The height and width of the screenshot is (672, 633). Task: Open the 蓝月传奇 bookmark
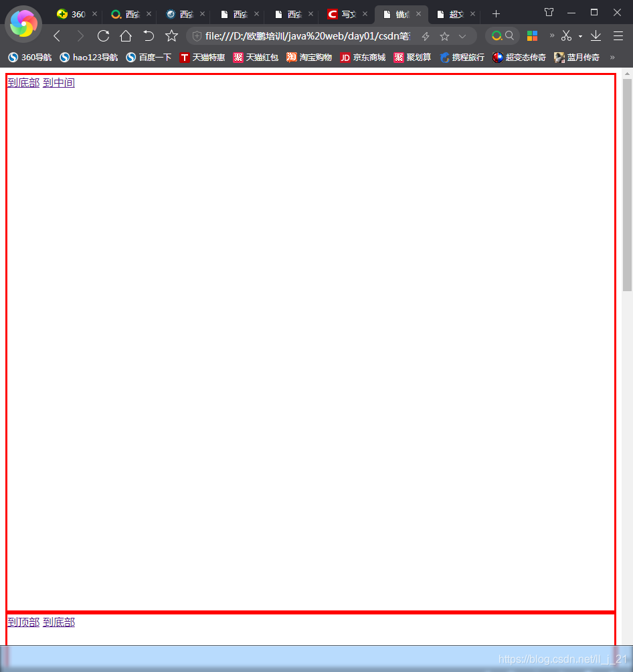pyautogui.click(x=576, y=58)
